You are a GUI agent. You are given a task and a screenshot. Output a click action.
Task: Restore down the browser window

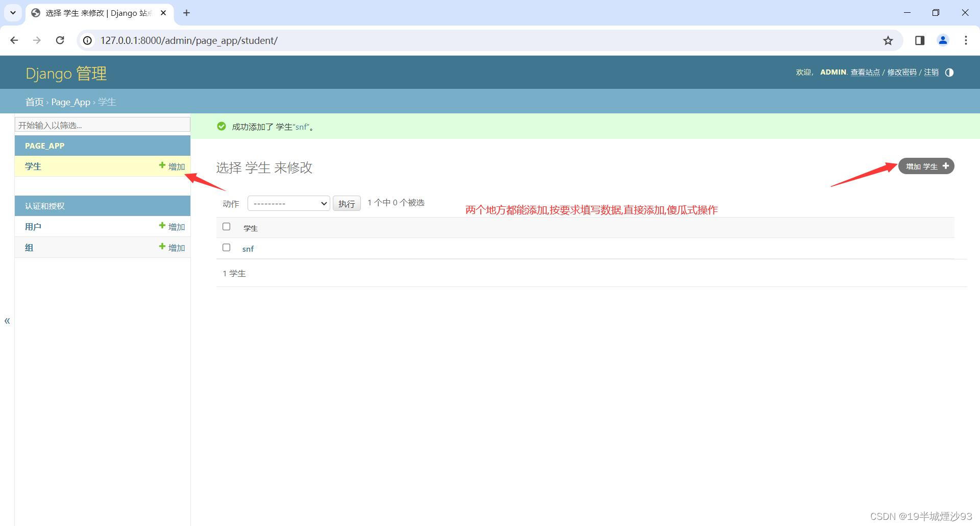click(936, 13)
